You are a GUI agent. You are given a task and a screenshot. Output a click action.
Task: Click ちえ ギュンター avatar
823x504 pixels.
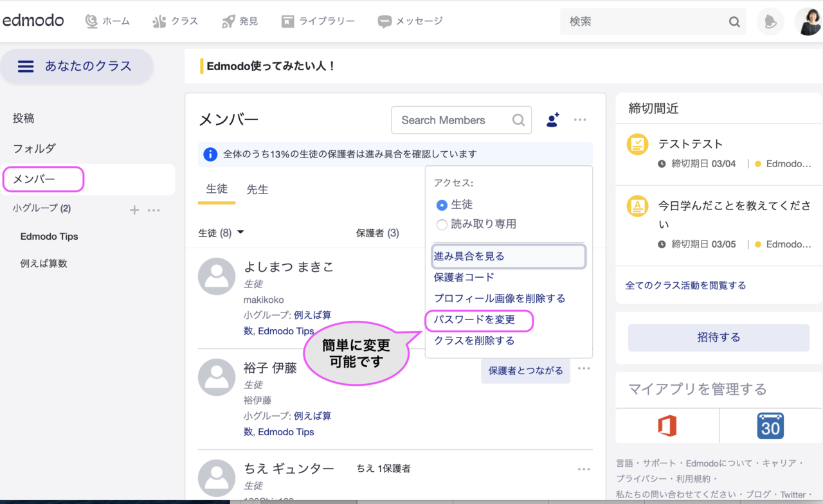(x=217, y=478)
